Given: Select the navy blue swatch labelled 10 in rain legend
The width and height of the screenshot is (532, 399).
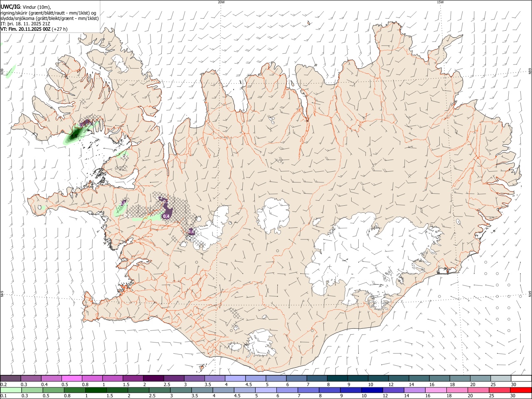Looking at the screenshot, I should (x=372, y=390).
